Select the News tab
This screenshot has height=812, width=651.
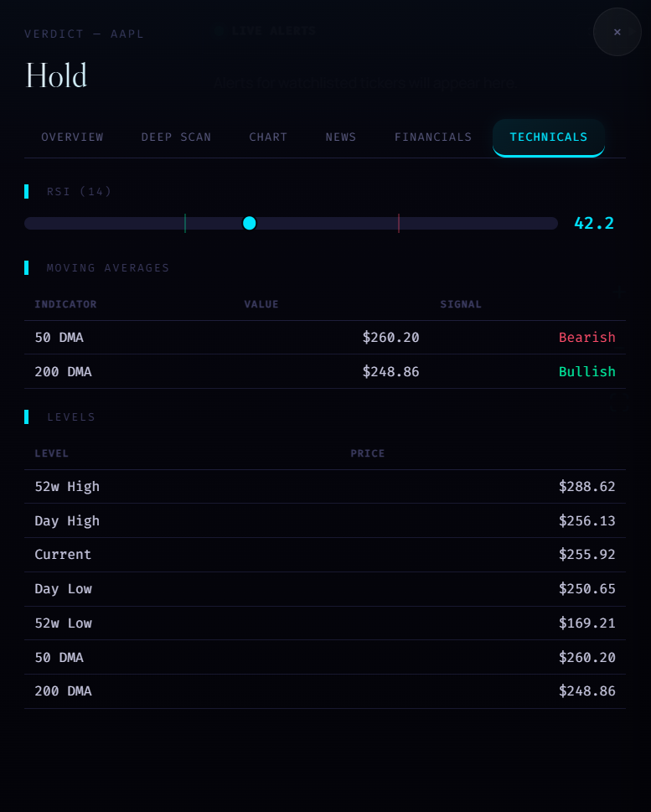point(341,137)
